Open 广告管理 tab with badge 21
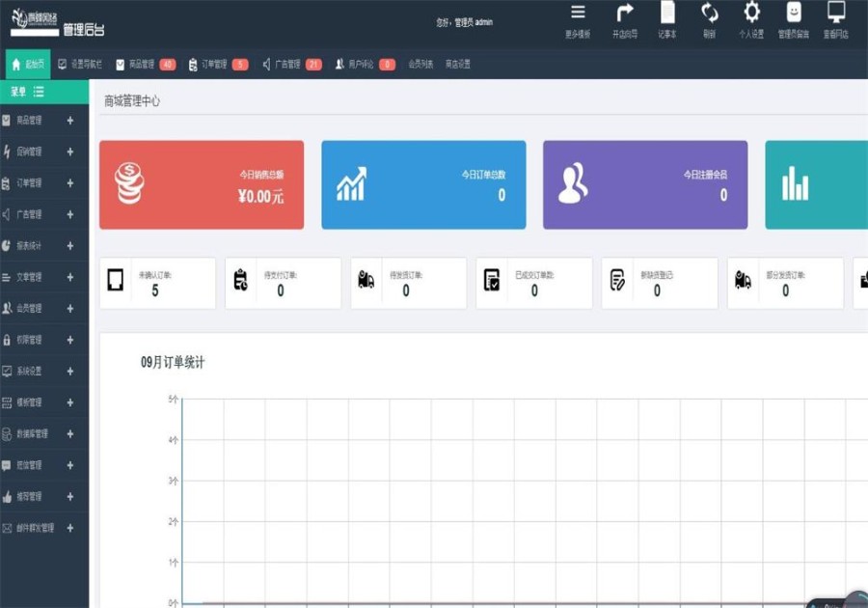 click(x=292, y=65)
